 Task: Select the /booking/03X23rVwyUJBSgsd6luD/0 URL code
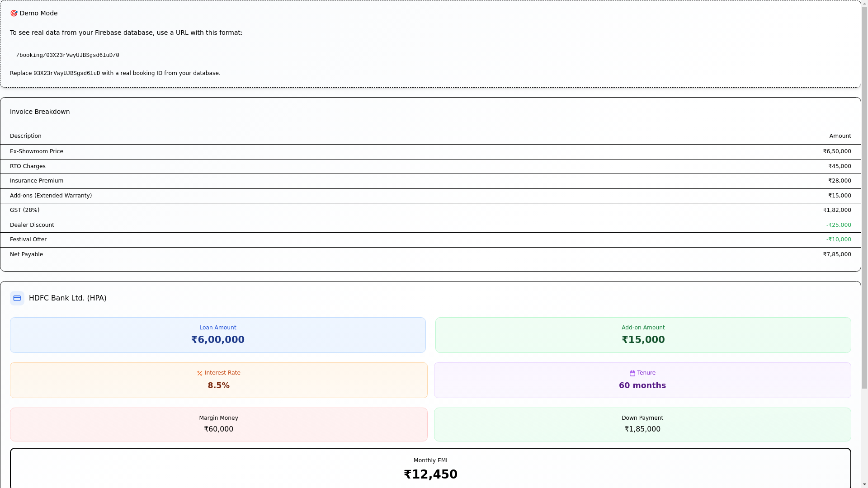click(x=68, y=56)
